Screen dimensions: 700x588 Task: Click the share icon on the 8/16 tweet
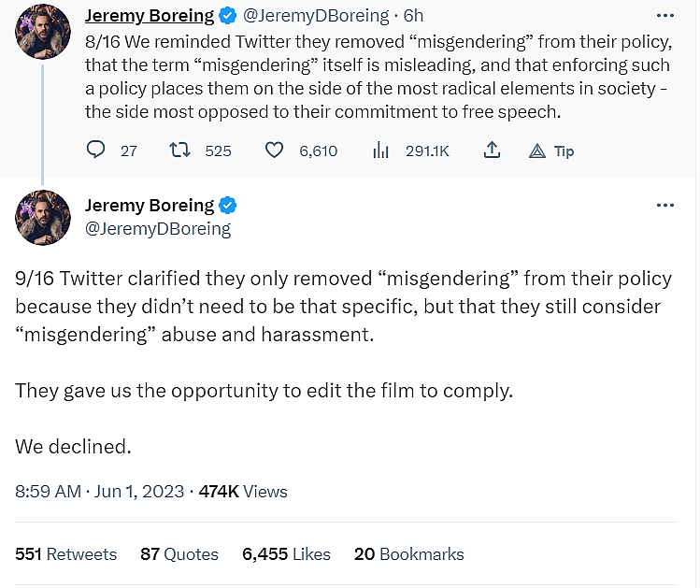click(x=492, y=151)
